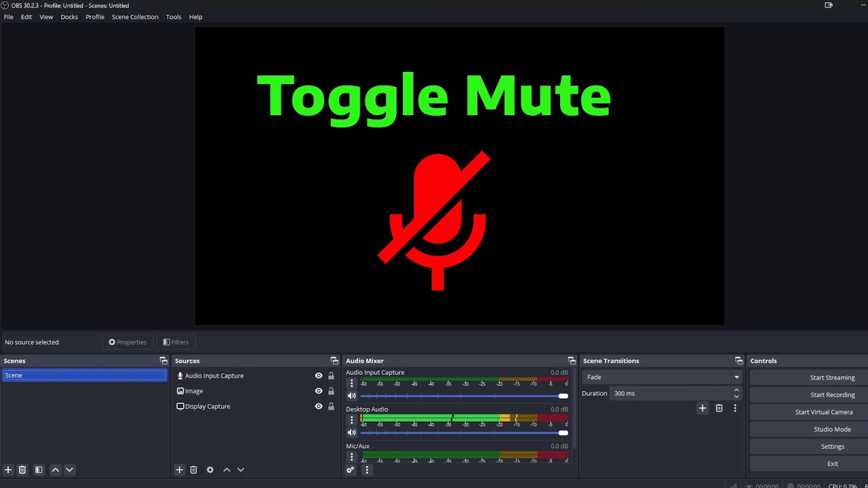The width and height of the screenshot is (868, 488).
Task: Remove selected source with trash icon
Action: click(x=193, y=470)
